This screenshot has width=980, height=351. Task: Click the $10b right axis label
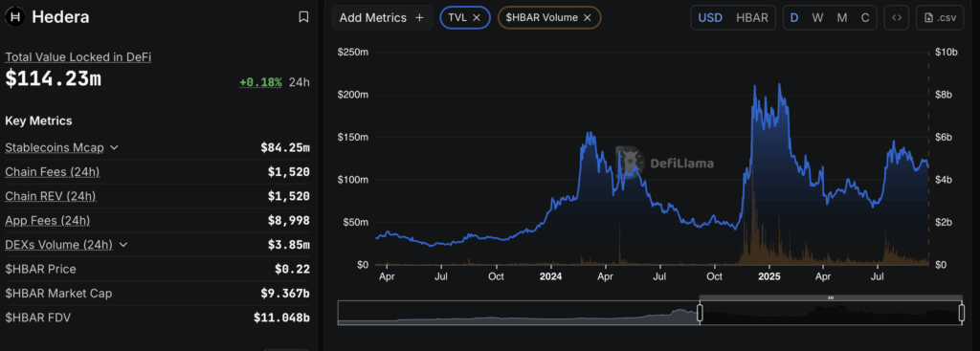point(947,52)
